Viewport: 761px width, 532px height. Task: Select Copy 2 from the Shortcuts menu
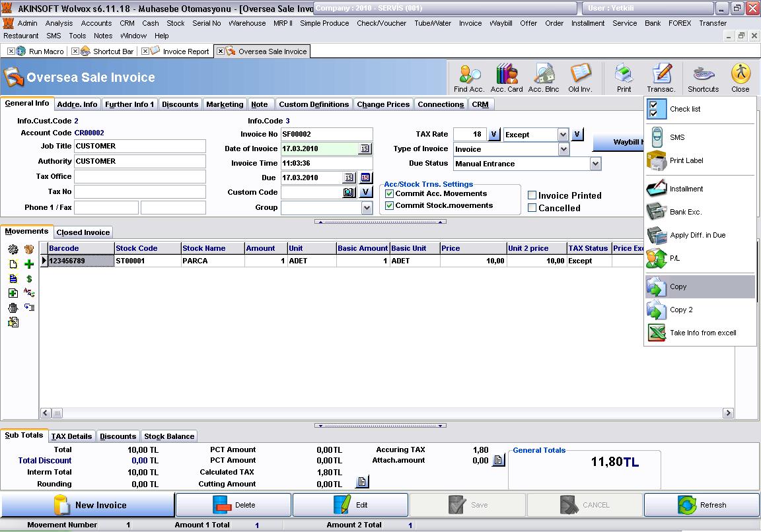coord(700,310)
